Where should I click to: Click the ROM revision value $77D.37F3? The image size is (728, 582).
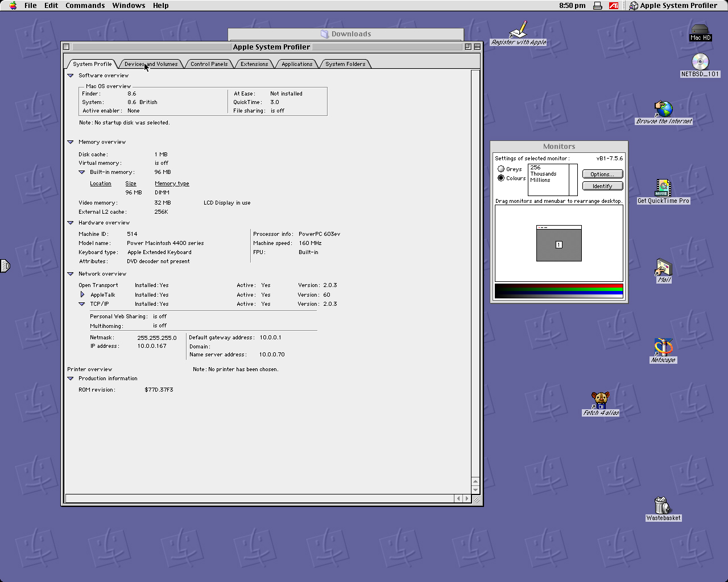159,390
